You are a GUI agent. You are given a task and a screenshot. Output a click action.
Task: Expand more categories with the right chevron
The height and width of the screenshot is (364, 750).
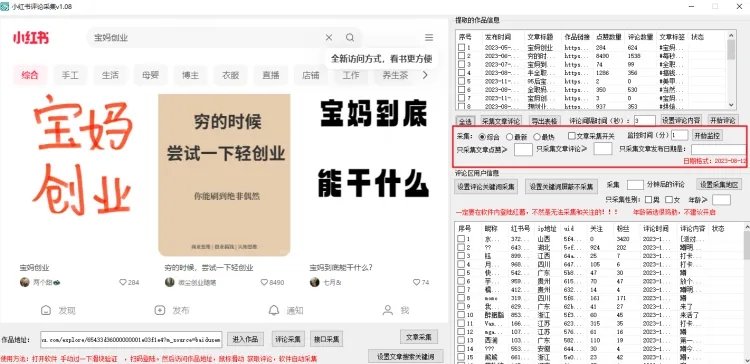click(x=425, y=75)
